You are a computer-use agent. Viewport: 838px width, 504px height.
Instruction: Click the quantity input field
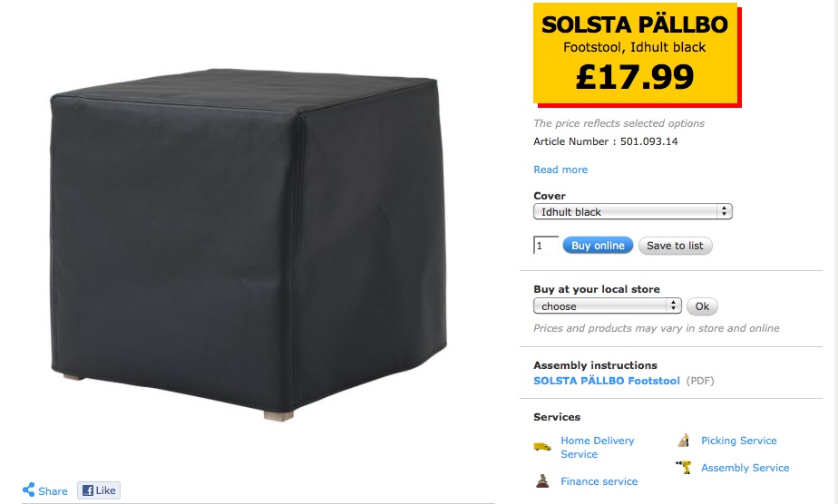click(546, 246)
